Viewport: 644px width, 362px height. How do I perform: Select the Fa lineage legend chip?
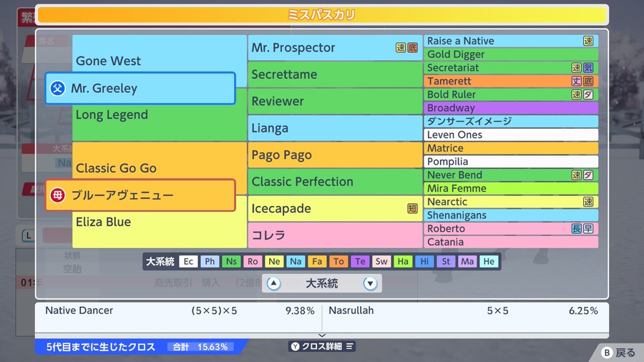click(317, 261)
